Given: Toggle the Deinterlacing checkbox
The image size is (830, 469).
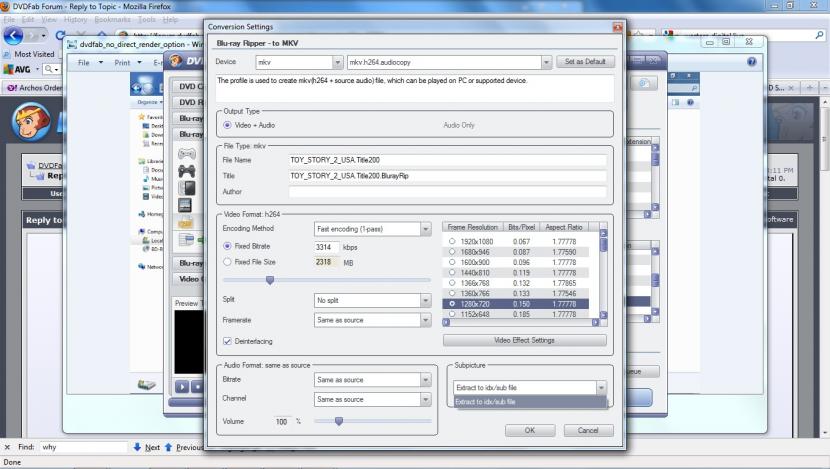Looking at the screenshot, I should [x=227, y=341].
